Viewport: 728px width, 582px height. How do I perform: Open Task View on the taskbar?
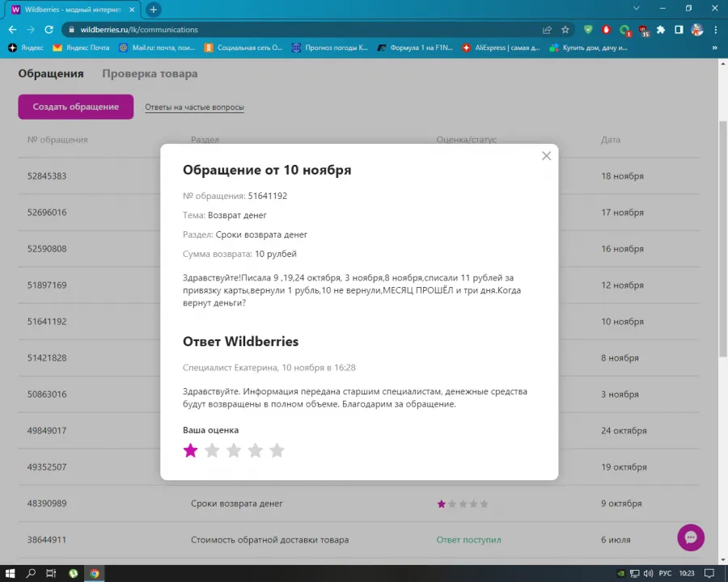coord(51,573)
